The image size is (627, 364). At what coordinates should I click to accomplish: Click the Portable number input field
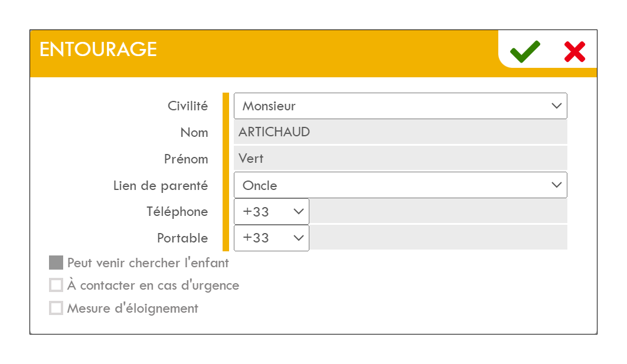coord(437,238)
